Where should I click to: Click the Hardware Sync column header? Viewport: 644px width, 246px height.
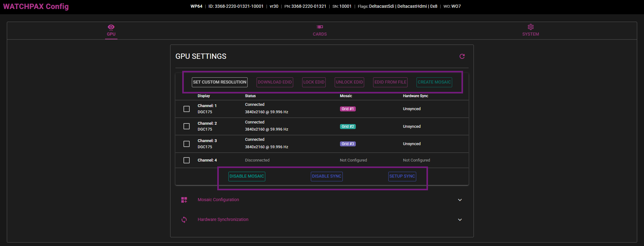[416, 96]
